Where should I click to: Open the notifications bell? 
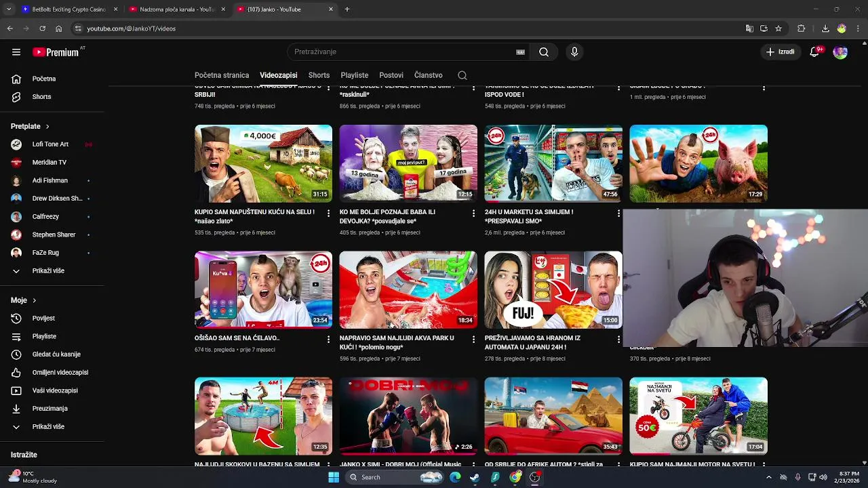click(x=815, y=52)
